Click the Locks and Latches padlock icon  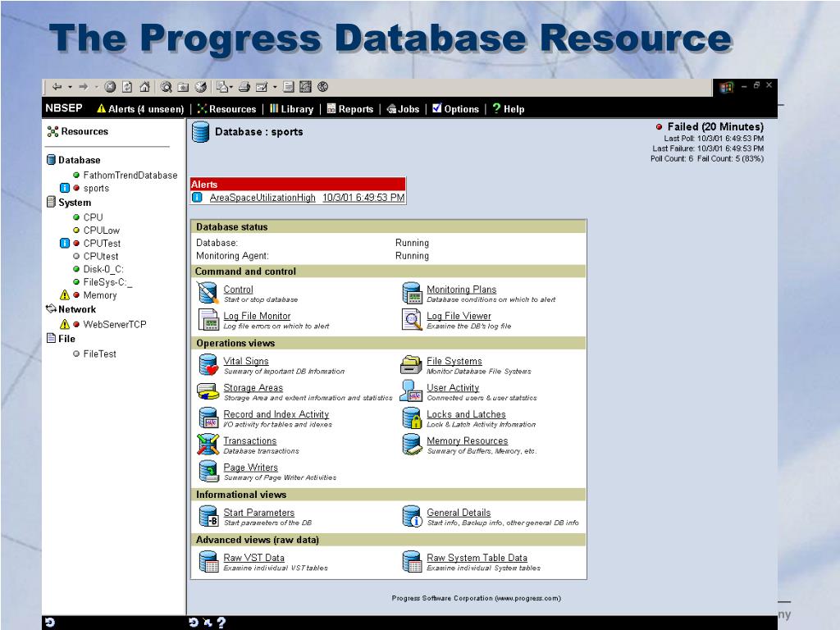[412, 418]
